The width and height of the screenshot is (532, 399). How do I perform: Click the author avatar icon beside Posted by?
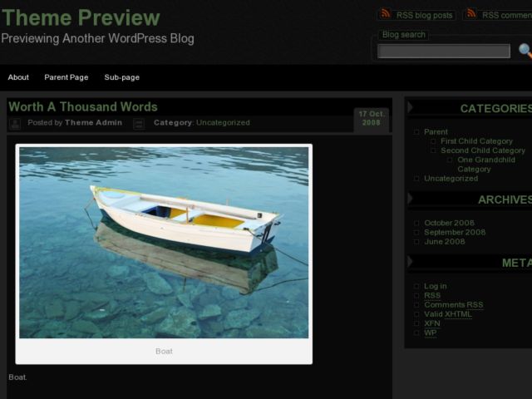15,124
